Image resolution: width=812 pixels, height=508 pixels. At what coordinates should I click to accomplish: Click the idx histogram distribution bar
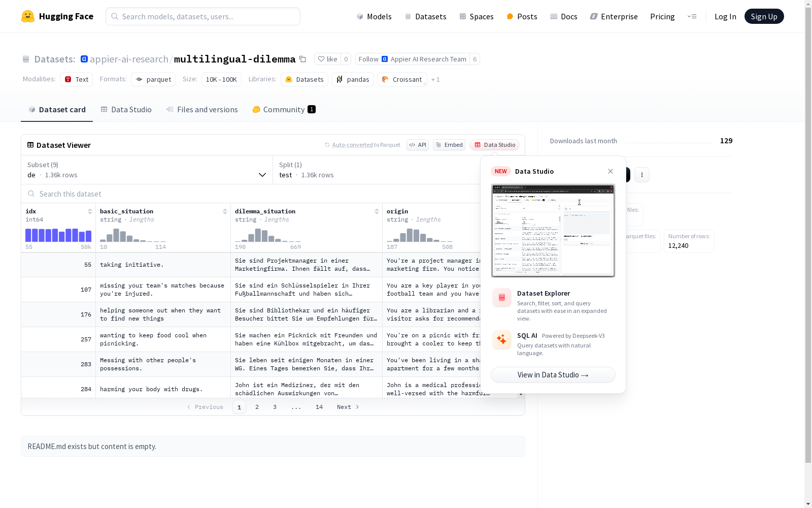(58, 235)
